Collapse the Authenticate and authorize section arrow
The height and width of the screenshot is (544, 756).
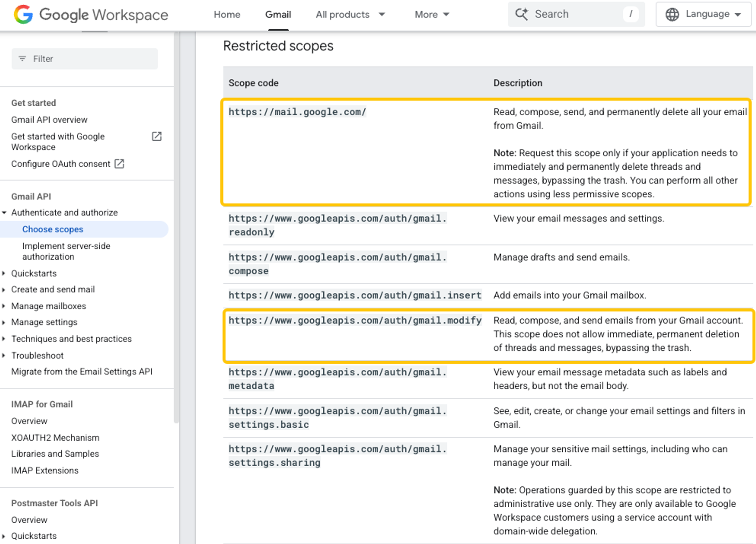[4, 212]
